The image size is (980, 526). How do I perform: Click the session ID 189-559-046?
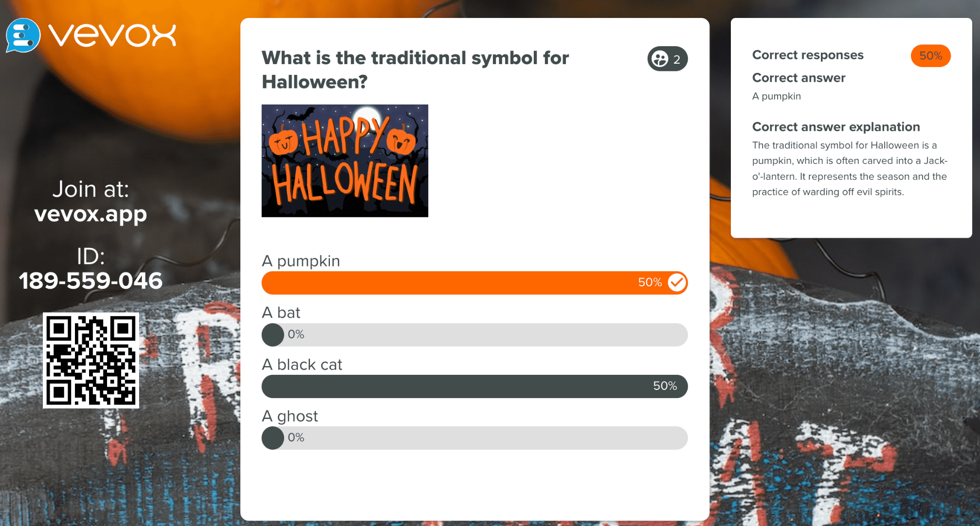tap(91, 280)
